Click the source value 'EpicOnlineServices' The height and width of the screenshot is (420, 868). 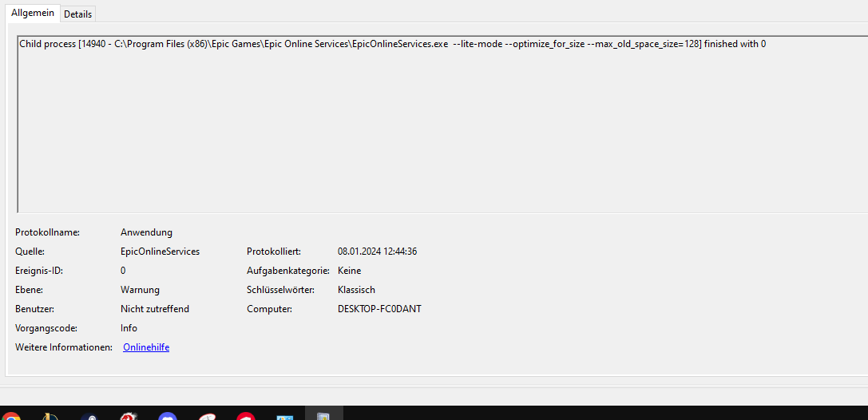click(x=160, y=252)
